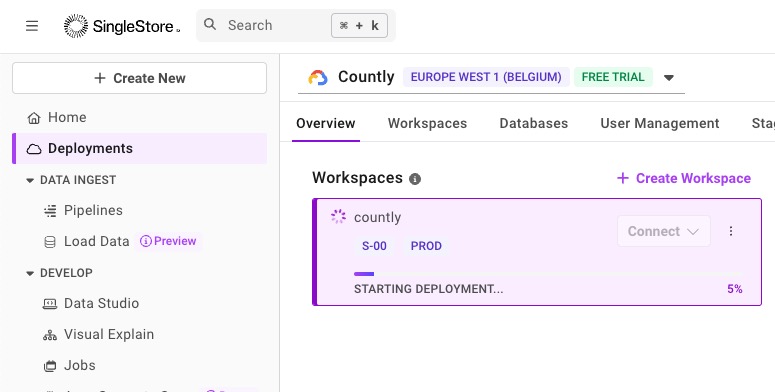Click the countly workspace loading spinner
This screenshot has height=392, width=775.
338,217
